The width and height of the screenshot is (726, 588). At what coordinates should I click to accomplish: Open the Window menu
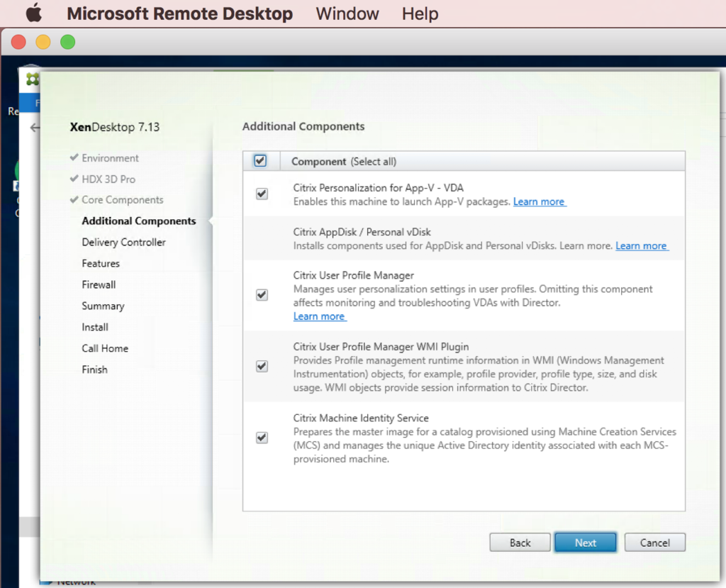[x=347, y=13]
